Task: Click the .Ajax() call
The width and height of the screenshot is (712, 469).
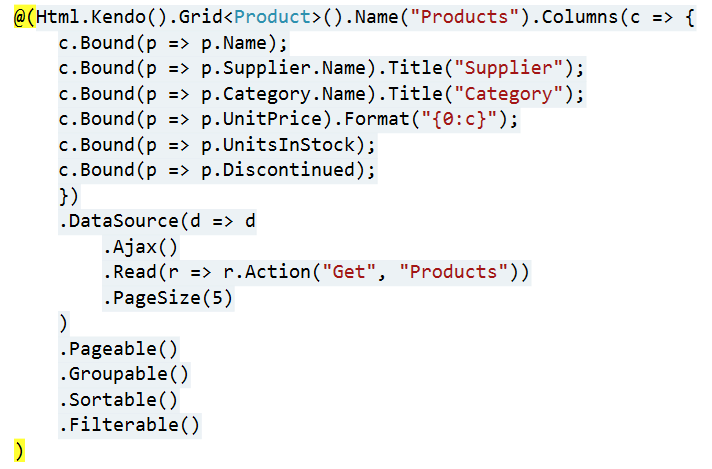Action: (140, 247)
